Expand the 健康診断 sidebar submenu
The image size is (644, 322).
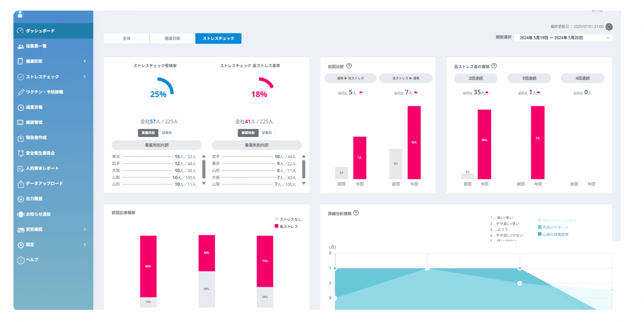click(85, 61)
